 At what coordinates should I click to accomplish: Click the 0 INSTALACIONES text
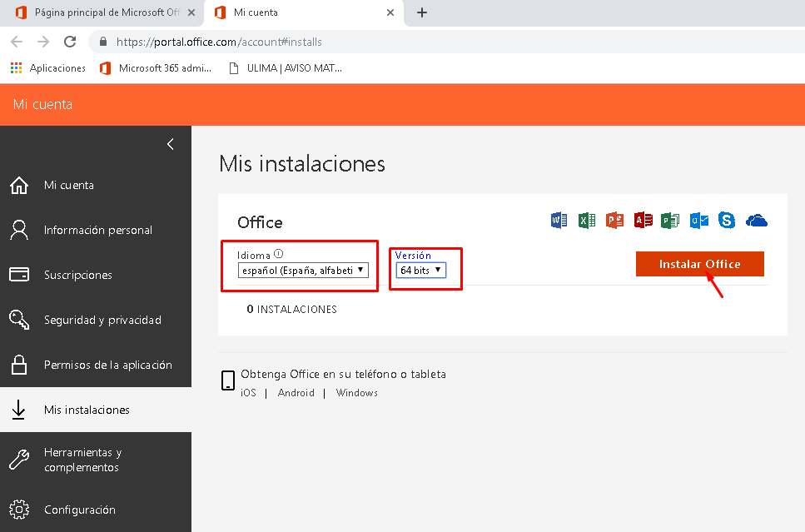[291, 309]
